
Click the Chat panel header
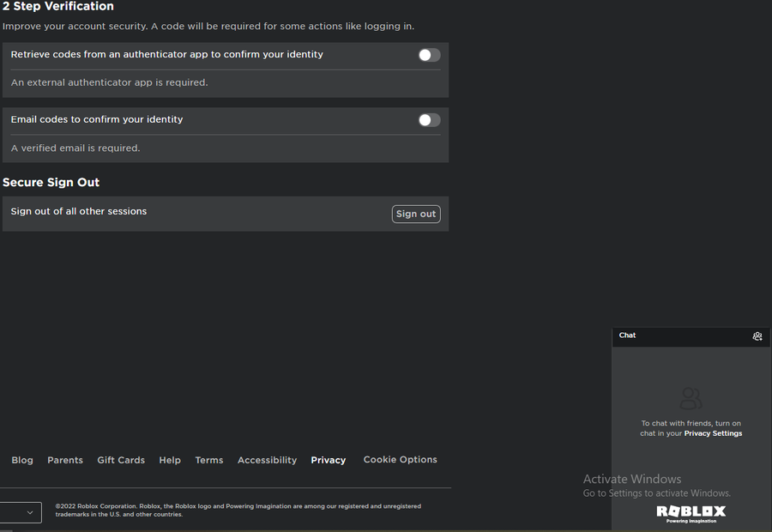691,337
